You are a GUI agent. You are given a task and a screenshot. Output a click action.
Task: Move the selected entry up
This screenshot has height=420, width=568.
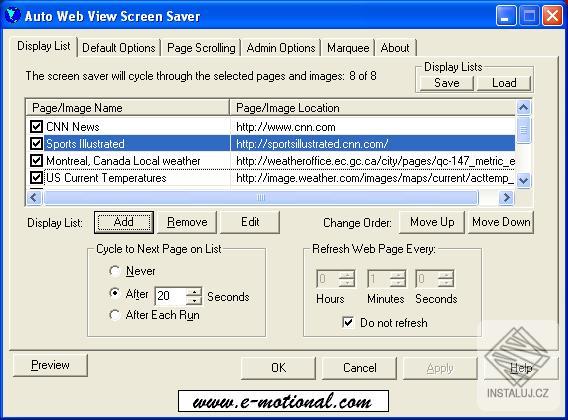point(432,222)
